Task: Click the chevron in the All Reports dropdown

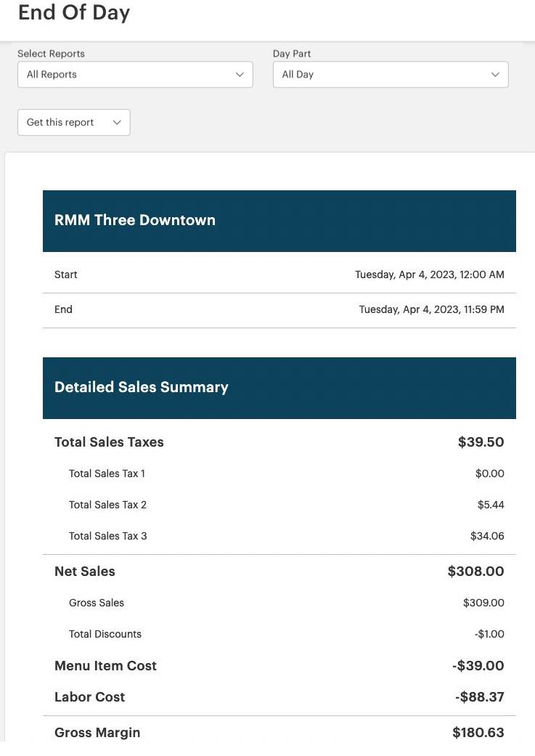Action: coord(240,75)
